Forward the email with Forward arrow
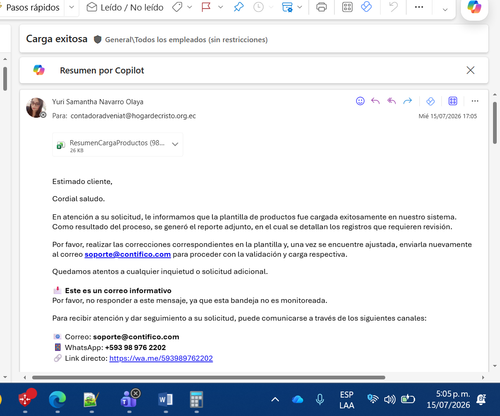 pyautogui.click(x=408, y=101)
